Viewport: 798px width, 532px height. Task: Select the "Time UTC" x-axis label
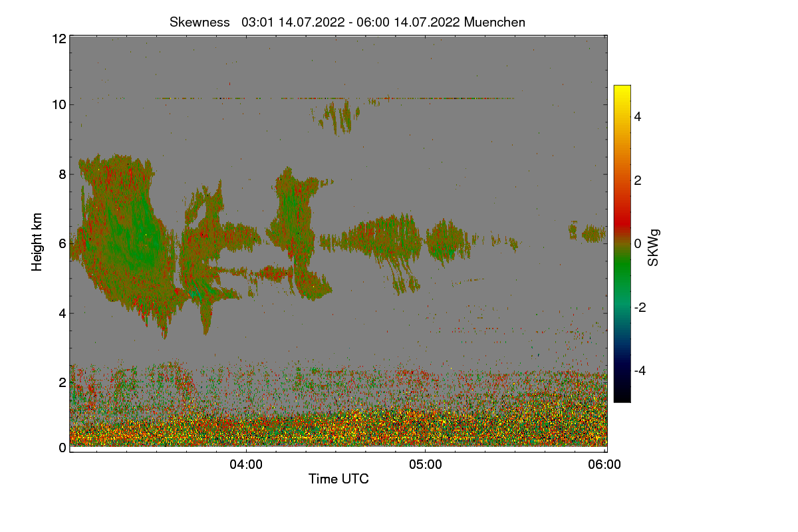[338, 479]
